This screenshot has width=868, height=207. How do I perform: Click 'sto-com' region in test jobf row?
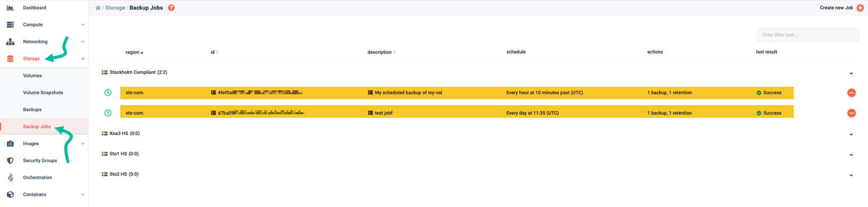(134, 113)
